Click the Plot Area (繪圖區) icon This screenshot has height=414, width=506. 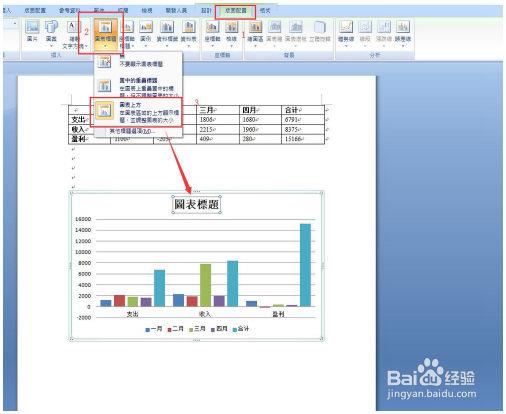(255, 32)
